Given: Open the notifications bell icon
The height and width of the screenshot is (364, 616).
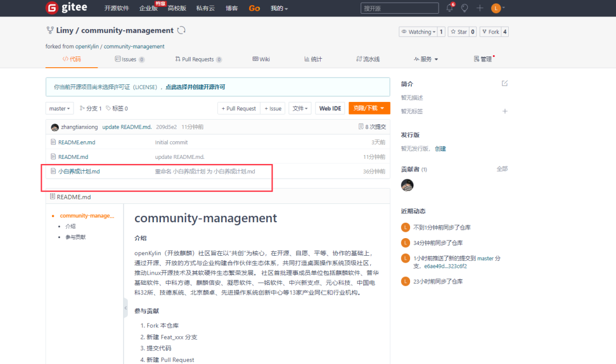Looking at the screenshot, I should [450, 8].
